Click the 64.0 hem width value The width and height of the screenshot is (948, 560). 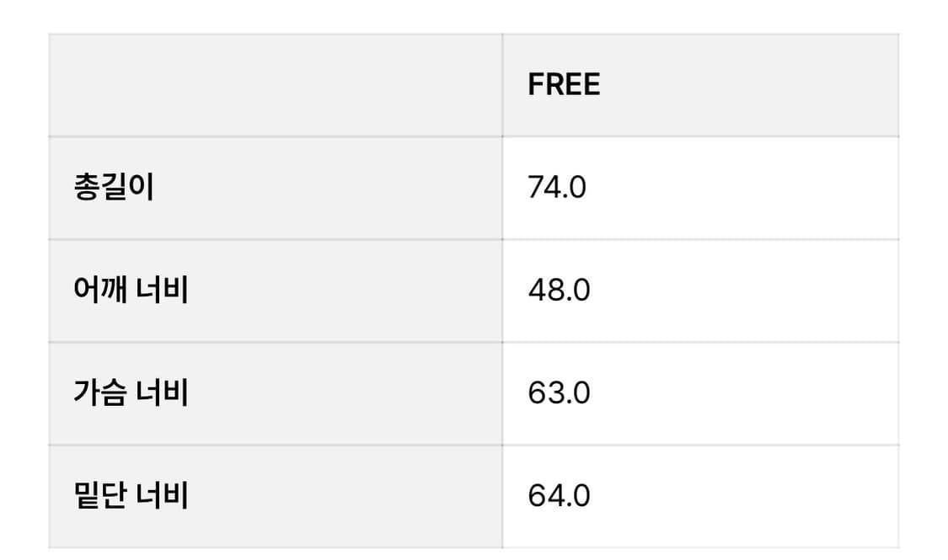click(x=559, y=495)
